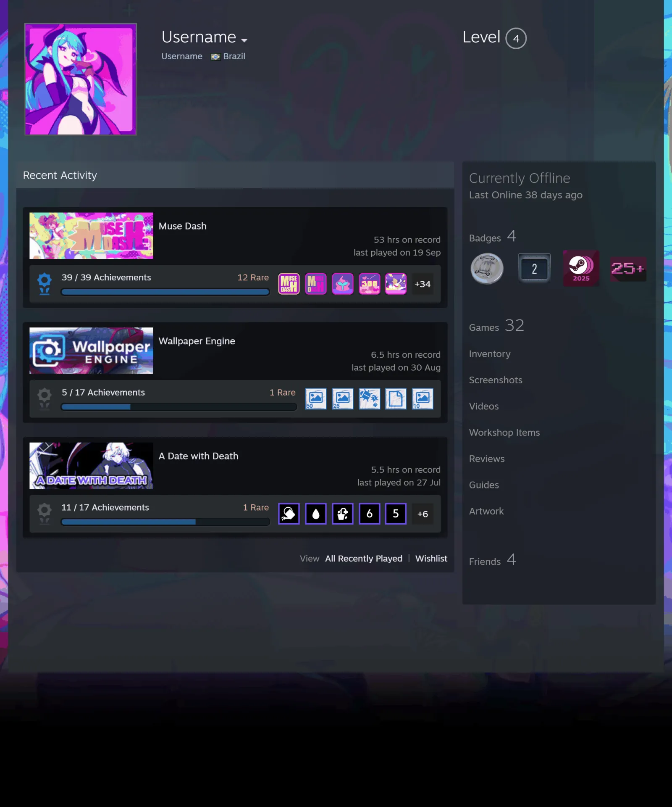This screenshot has height=807, width=672.
Task: Open All Recently Played link
Action: click(364, 559)
